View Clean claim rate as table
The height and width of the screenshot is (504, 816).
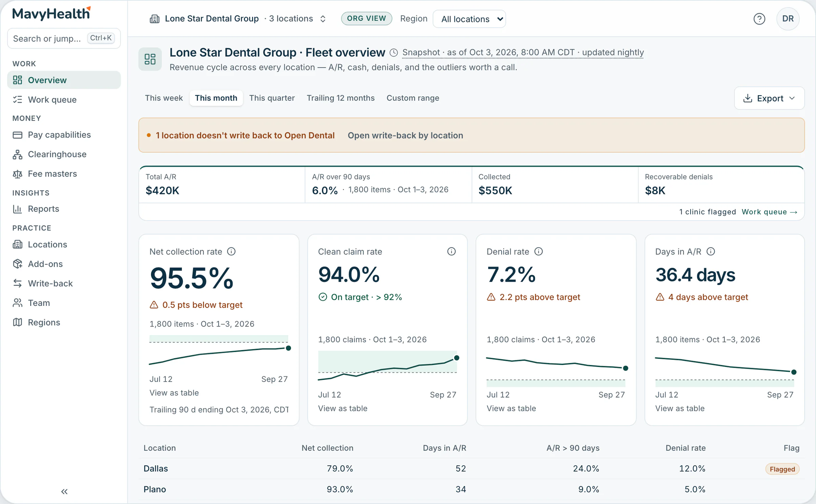click(342, 409)
